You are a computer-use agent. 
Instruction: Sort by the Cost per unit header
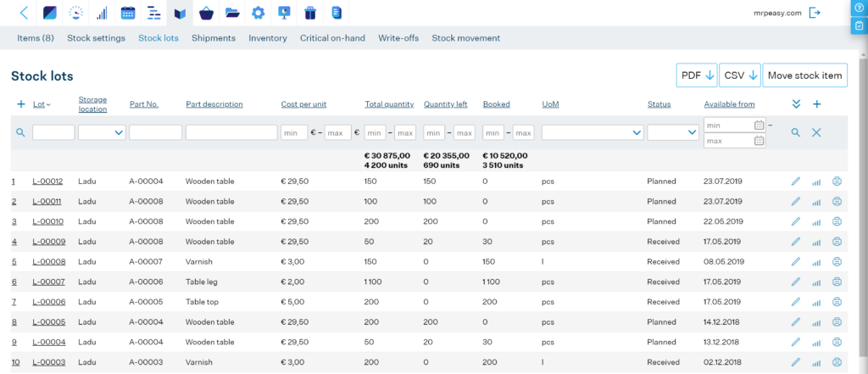click(304, 104)
